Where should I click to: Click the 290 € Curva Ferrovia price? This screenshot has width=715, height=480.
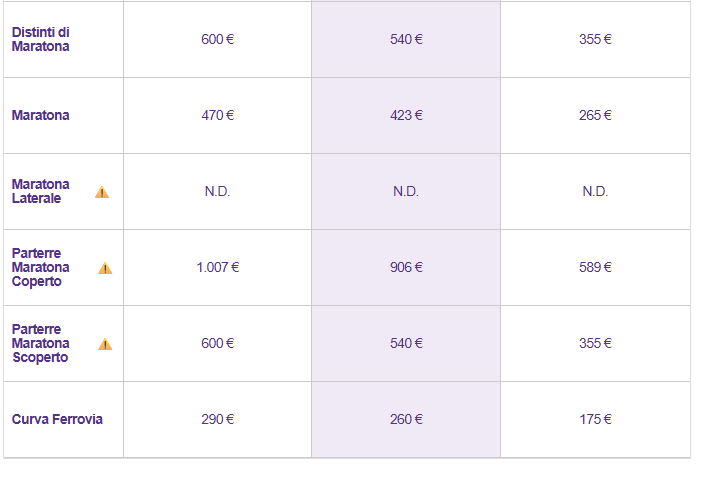pyautogui.click(x=218, y=419)
